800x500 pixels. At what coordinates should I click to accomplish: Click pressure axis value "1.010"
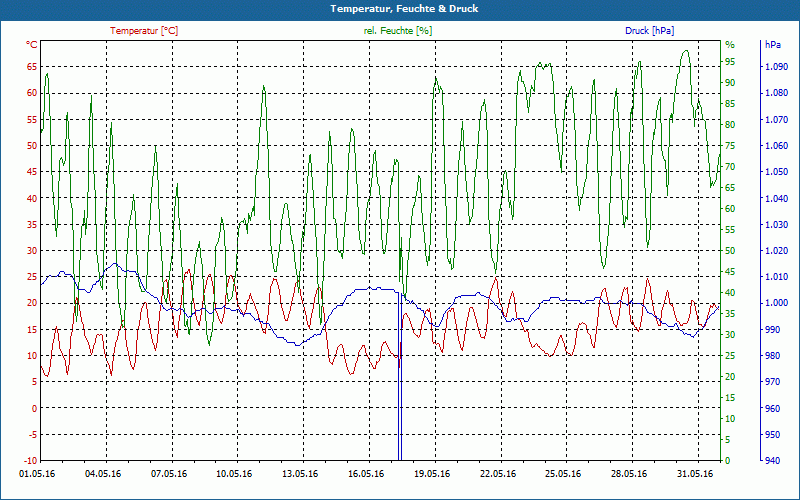click(777, 277)
